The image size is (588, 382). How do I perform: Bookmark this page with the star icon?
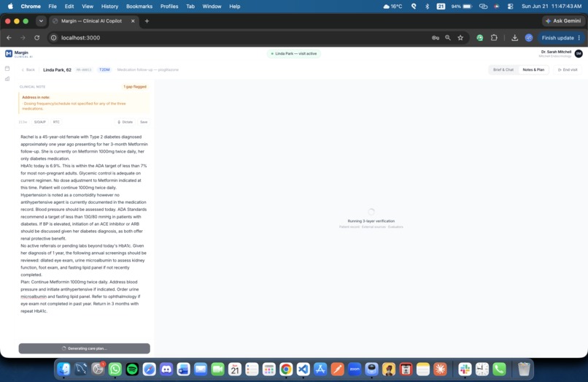pos(460,37)
